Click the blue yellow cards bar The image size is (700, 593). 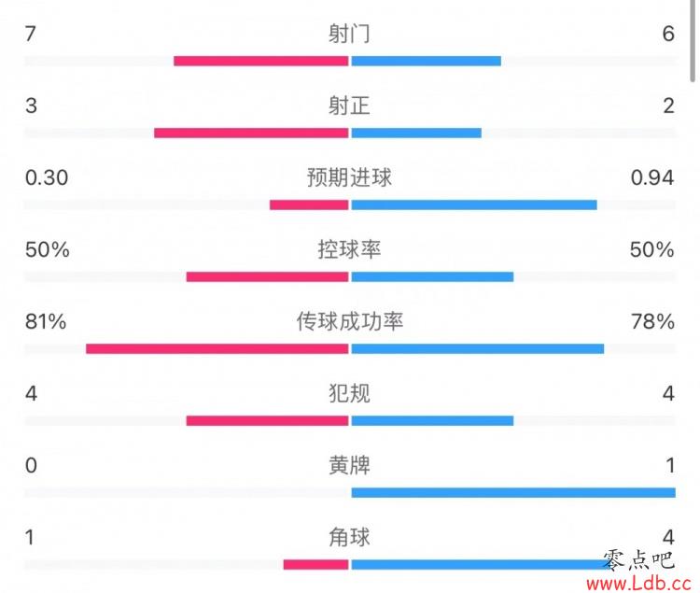(x=513, y=492)
